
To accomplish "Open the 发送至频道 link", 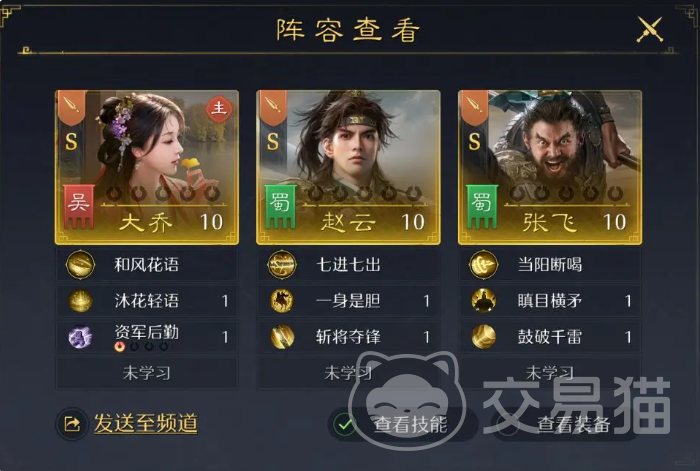I will pos(146,424).
